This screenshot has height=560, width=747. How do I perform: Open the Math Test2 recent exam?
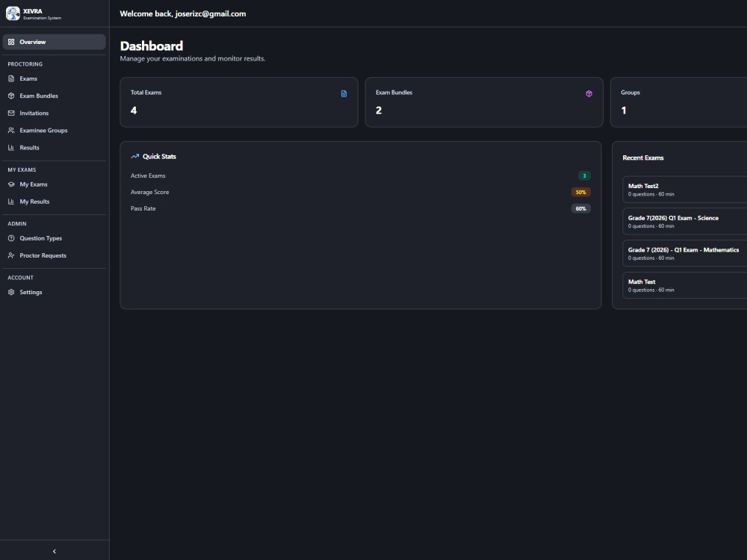pyautogui.click(x=684, y=190)
